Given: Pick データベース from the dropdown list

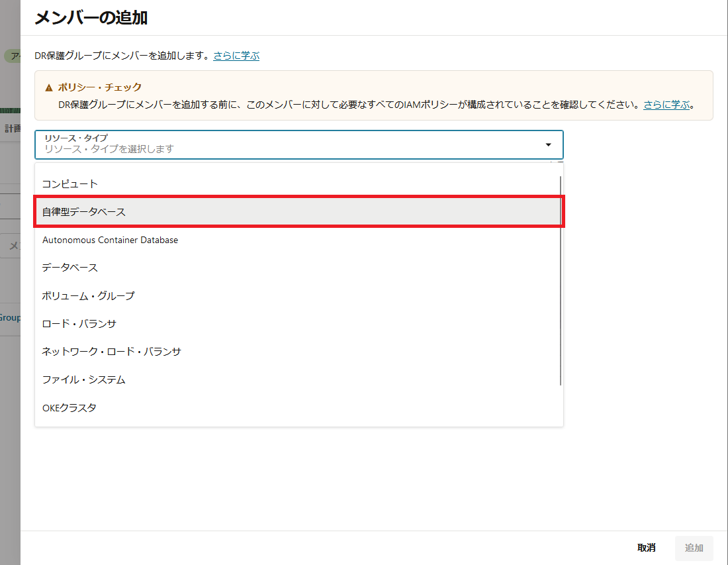Looking at the screenshot, I should [x=70, y=268].
